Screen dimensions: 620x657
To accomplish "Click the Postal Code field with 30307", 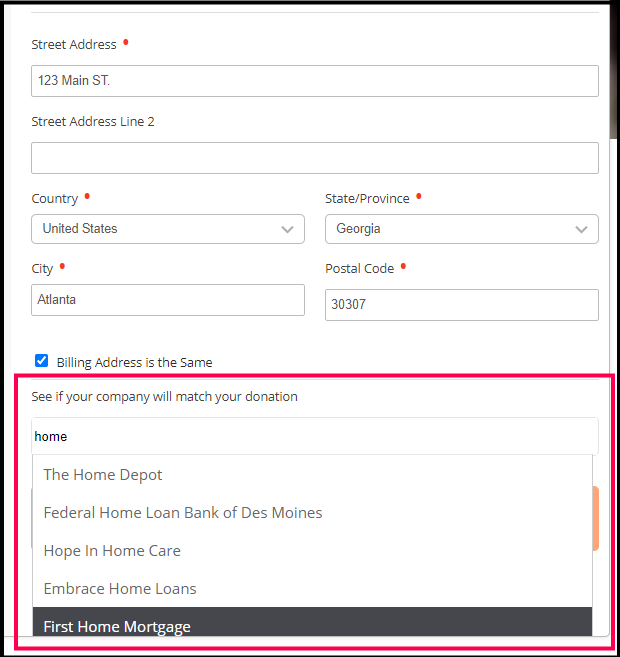I will click(462, 305).
